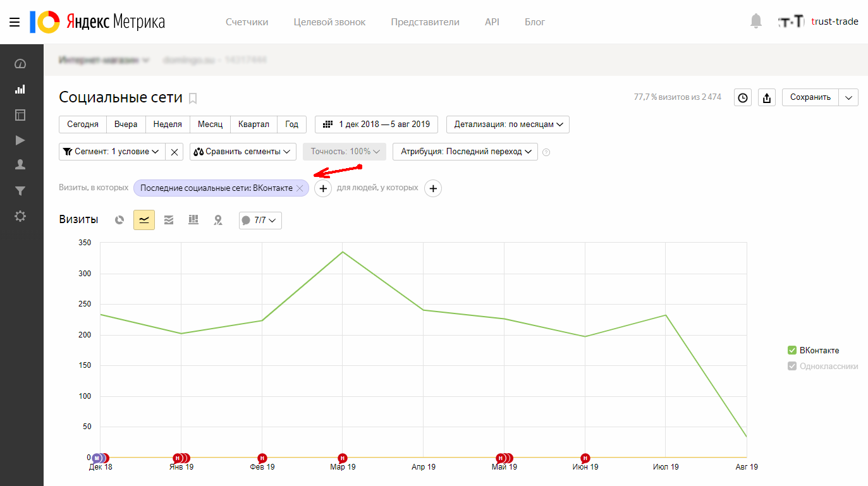Open notifications bell
The width and height of the screenshot is (868, 486).
tap(756, 21)
